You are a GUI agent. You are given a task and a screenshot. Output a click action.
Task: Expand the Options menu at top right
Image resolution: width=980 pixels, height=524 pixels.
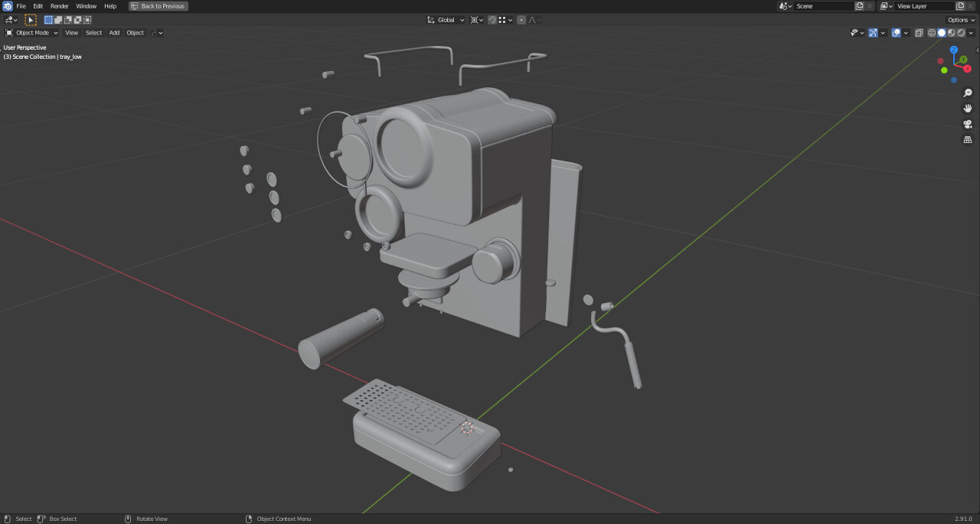pos(959,20)
